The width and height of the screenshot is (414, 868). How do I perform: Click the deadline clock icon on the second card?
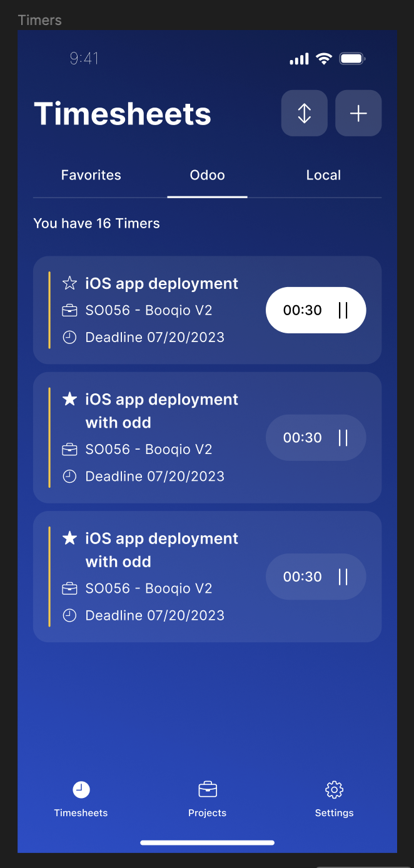[x=69, y=476]
